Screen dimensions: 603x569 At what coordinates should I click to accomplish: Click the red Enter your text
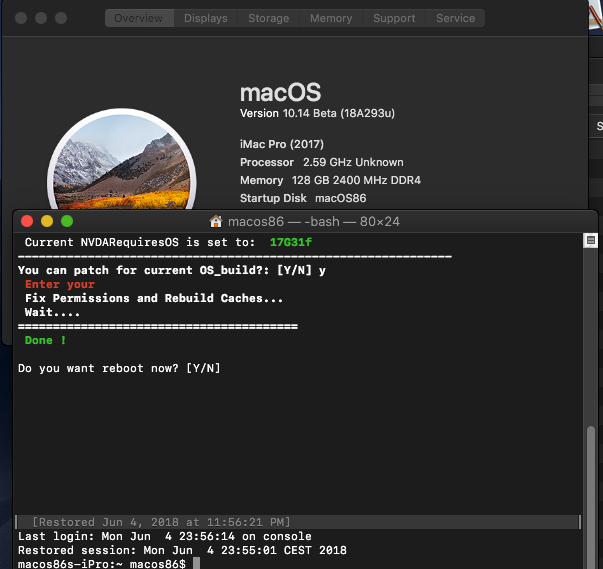click(60, 284)
